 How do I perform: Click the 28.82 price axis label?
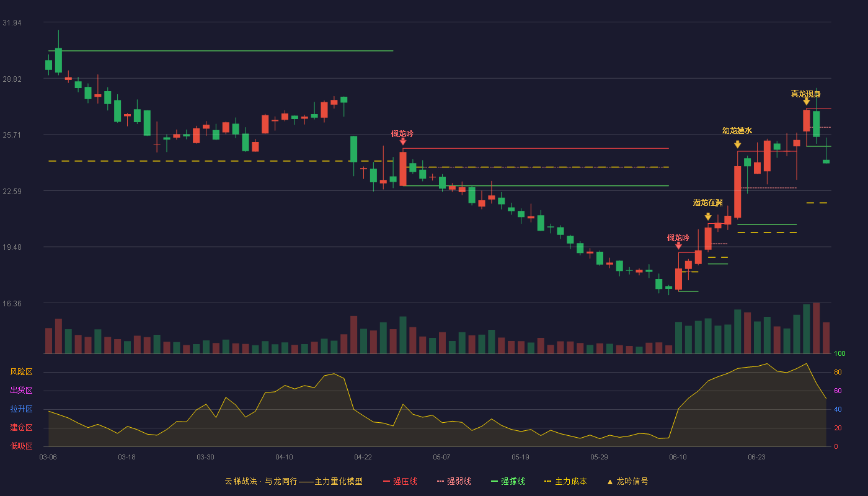pyautogui.click(x=12, y=79)
